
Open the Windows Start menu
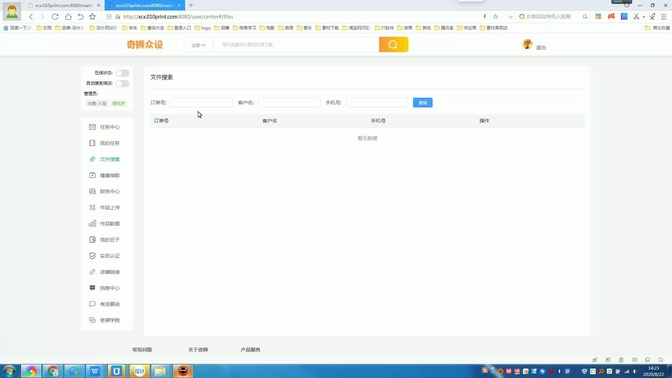[9, 371]
